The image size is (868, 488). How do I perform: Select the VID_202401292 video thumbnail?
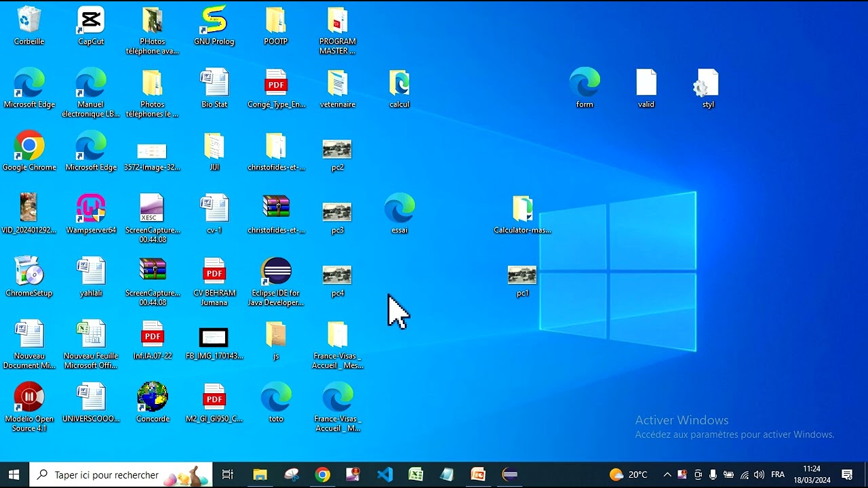point(29,214)
